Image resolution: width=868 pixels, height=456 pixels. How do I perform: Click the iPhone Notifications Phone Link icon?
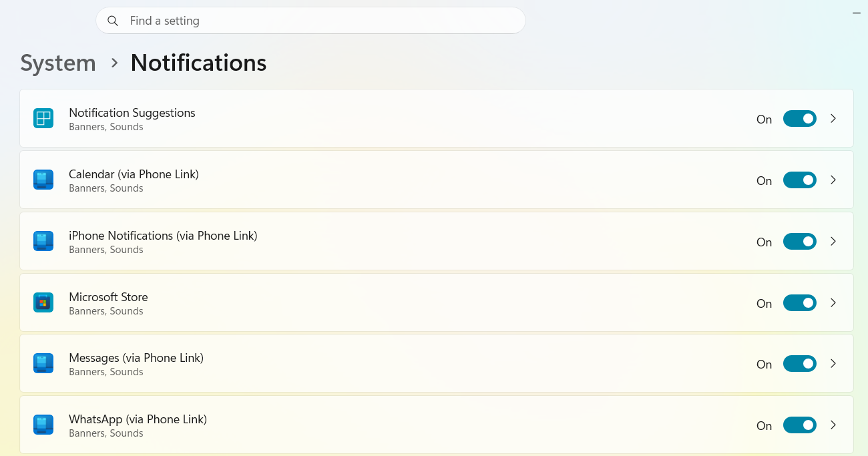[x=43, y=241]
